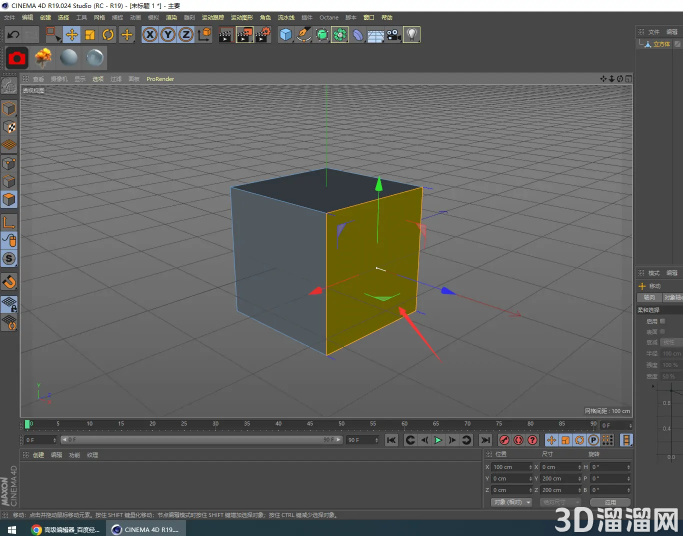Open the 编辑 menu in main menu bar
Screen dimensions: 683x536
tap(27, 17)
